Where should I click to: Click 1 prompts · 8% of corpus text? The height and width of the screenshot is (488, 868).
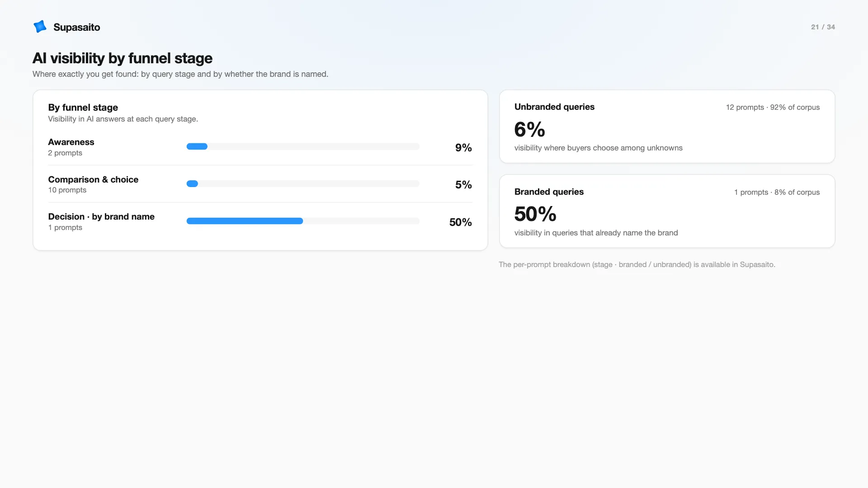(x=777, y=192)
